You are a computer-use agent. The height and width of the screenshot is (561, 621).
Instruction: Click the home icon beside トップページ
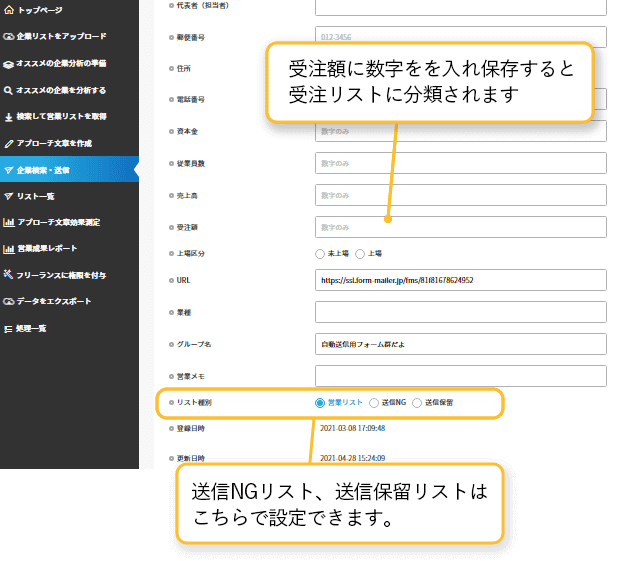tap(9, 10)
